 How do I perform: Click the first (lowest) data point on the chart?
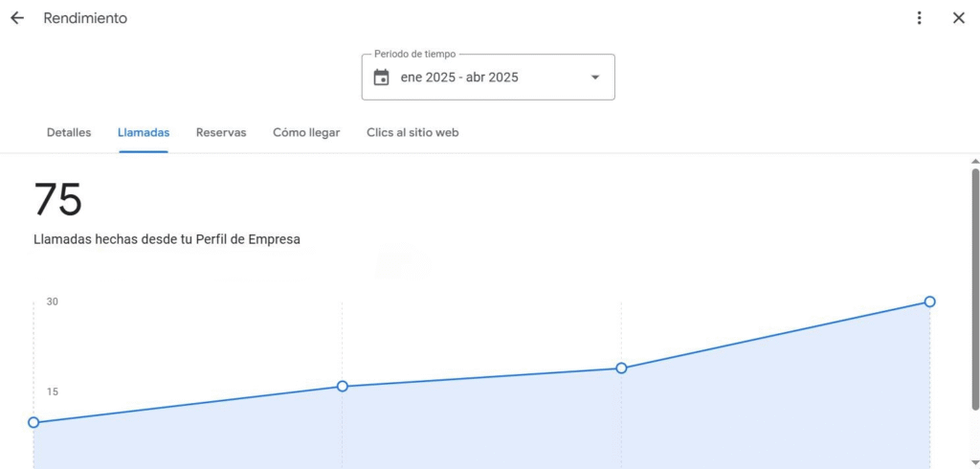[x=33, y=422]
